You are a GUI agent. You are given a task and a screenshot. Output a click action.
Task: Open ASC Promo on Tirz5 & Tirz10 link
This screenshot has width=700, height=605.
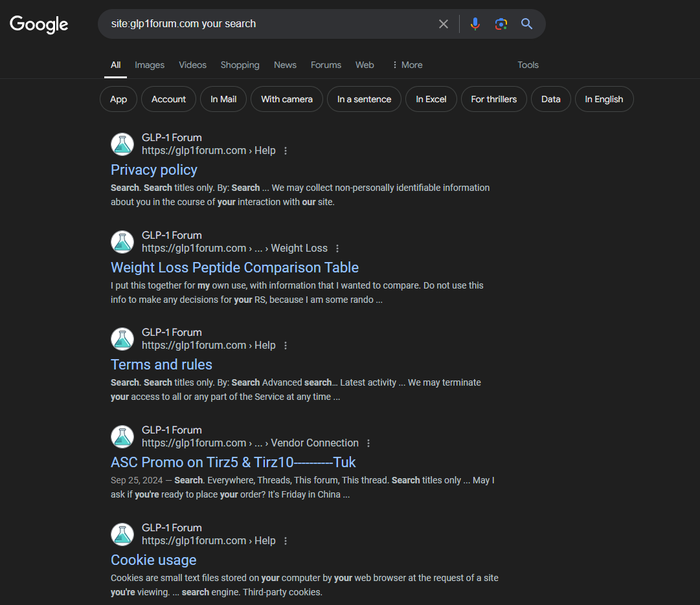tap(233, 463)
